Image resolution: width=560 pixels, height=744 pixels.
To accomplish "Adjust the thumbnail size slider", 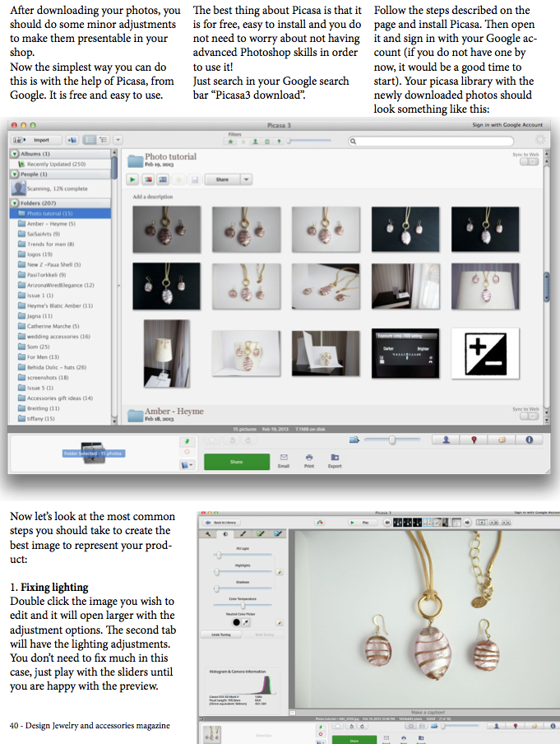I will [391, 440].
